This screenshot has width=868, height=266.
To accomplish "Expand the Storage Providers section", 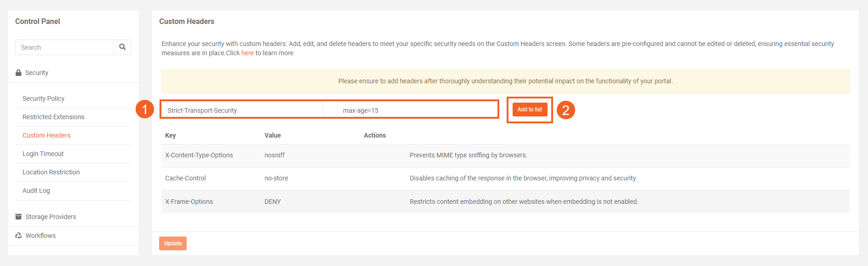I will [51, 217].
